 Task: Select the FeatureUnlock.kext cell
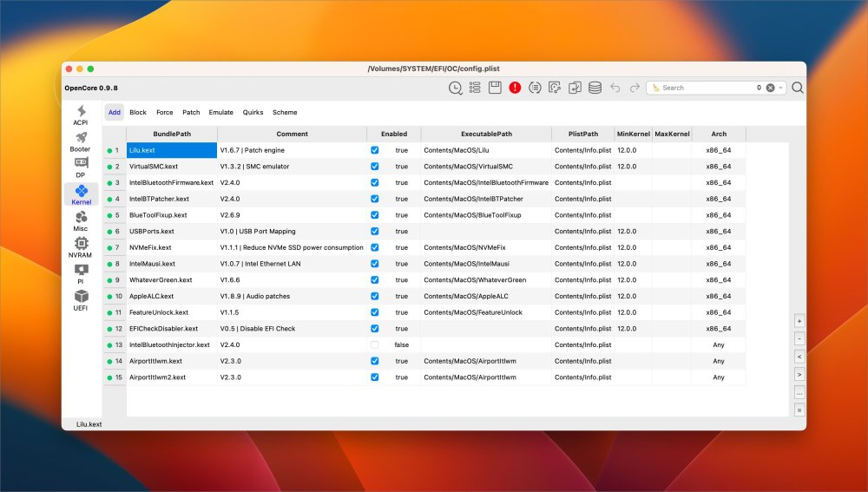172,312
